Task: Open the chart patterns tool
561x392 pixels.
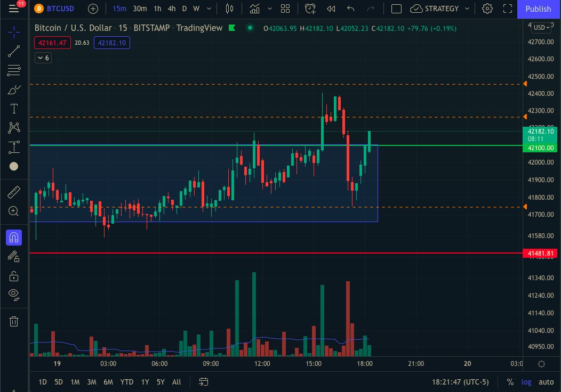Action: pos(14,128)
